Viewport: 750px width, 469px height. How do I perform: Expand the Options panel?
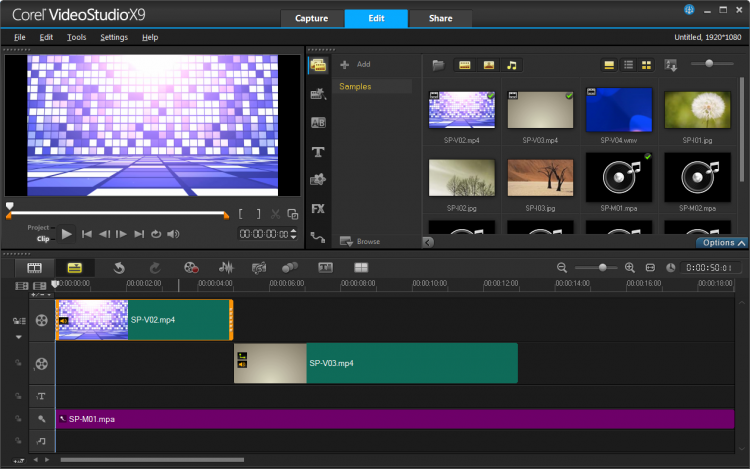coord(722,242)
